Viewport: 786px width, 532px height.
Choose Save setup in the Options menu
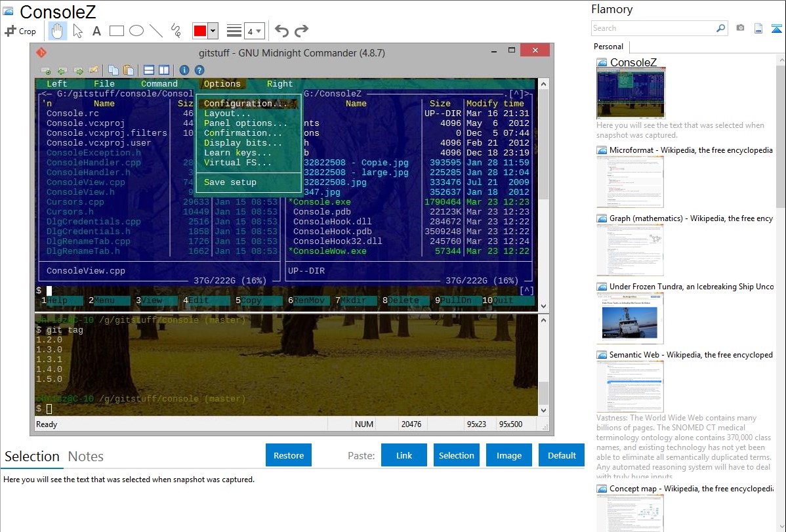tap(230, 182)
